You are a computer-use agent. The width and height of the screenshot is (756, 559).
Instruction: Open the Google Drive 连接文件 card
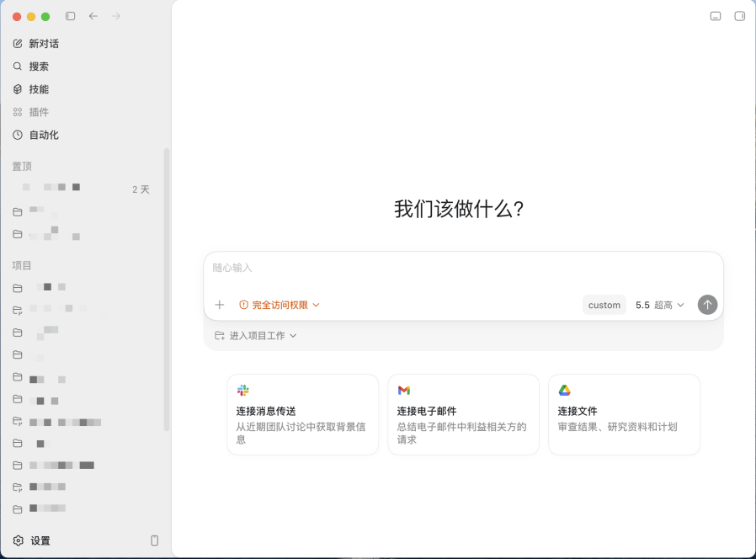[624, 415]
